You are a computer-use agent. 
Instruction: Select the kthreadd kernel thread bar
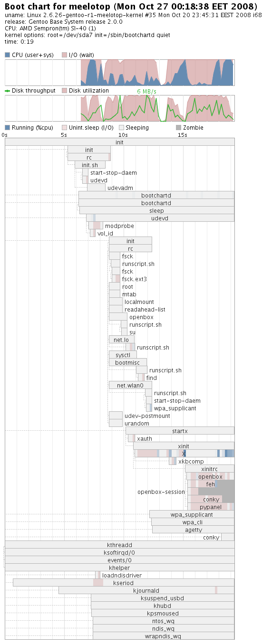pos(120,545)
